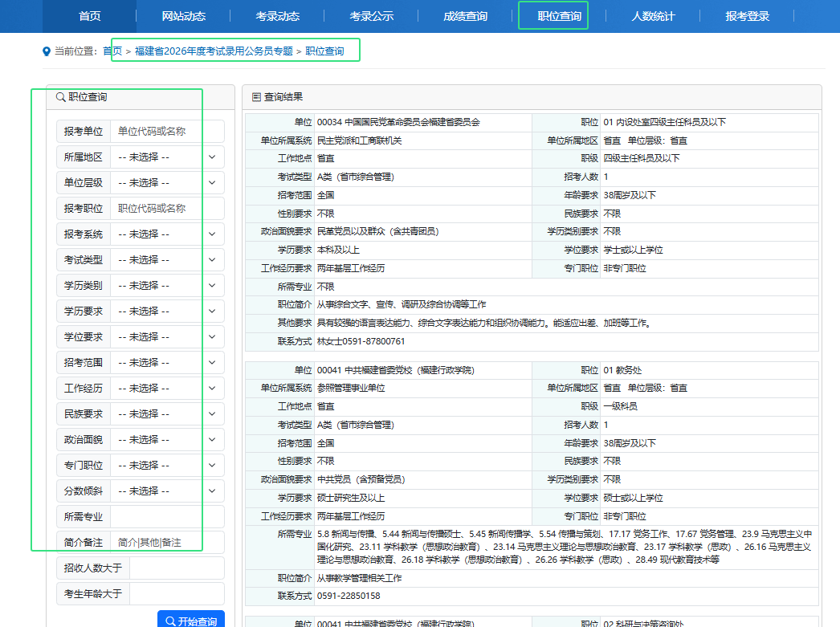Expand the 所属地区 dropdown

[166, 157]
